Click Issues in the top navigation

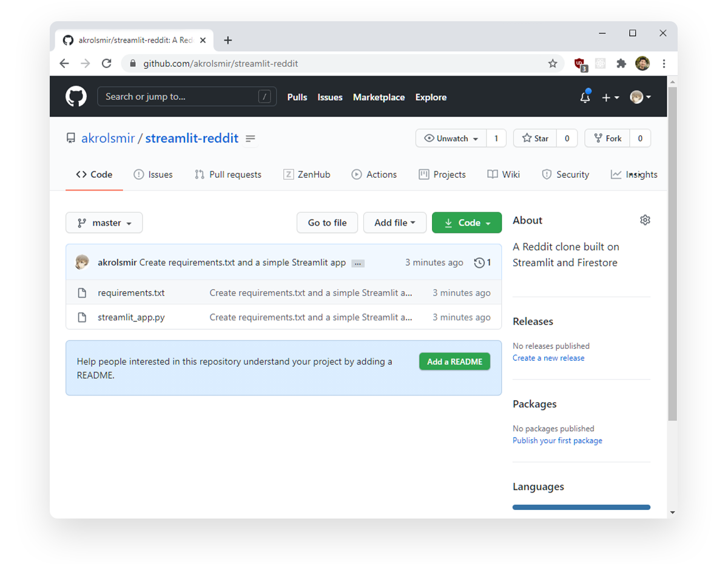330,97
